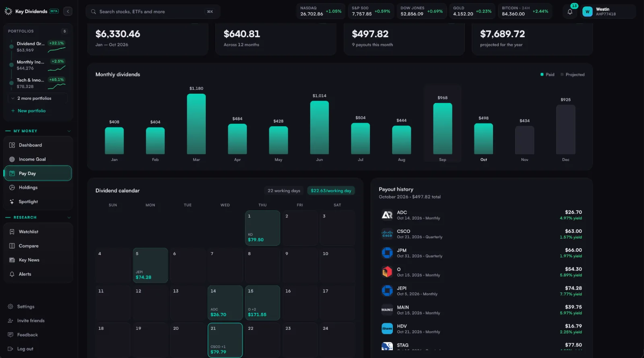Create a New portfolio

click(29, 111)
